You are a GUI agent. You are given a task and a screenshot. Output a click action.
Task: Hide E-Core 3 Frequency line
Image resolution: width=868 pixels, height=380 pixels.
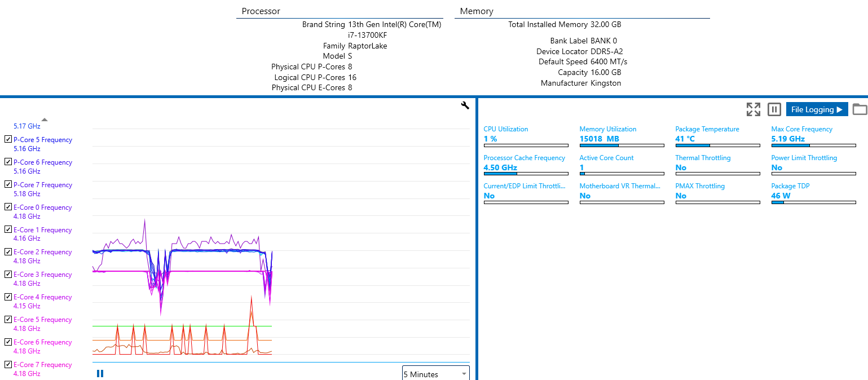[8, 274]
